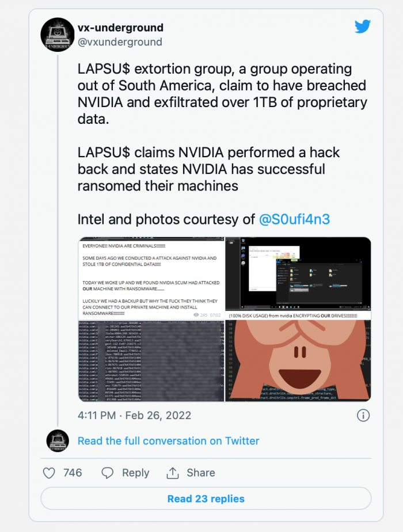Click small avatar beside Read full conversation
This screenshot has width=403, height=532.
pos(59,441)
